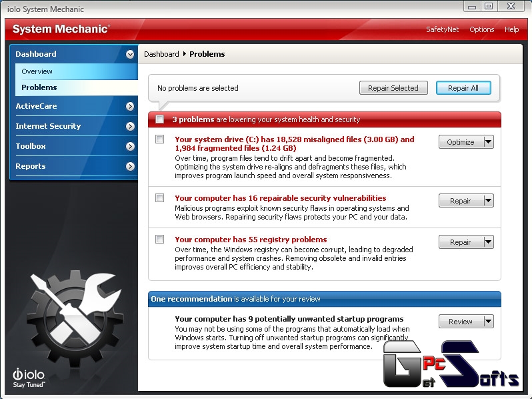
Task: Open dropdown arrow beside registry problems Repair
Action: coord(488,242)
